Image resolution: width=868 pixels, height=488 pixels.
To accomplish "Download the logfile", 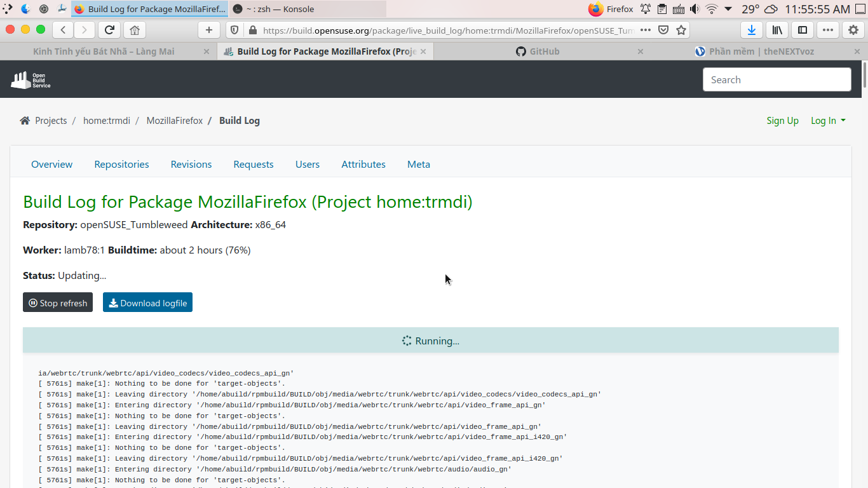I will pyautogui.click(x=147, y=302).
